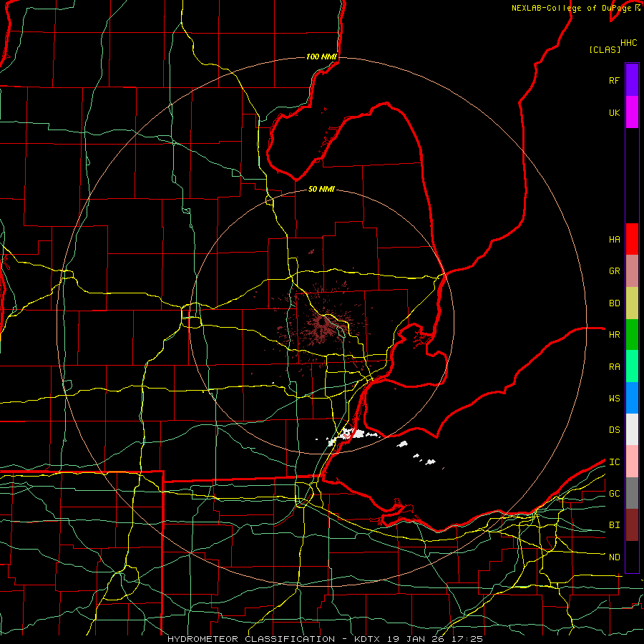Image resolution: width=644 pixels, height=644 pixels.
Task: Click the DS legend label
Action: pos(614,430)
